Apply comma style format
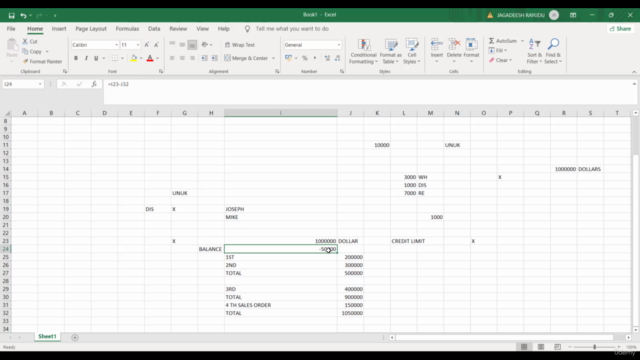Image resolution: width=640 pixels, height=360 pixels. 315,58
